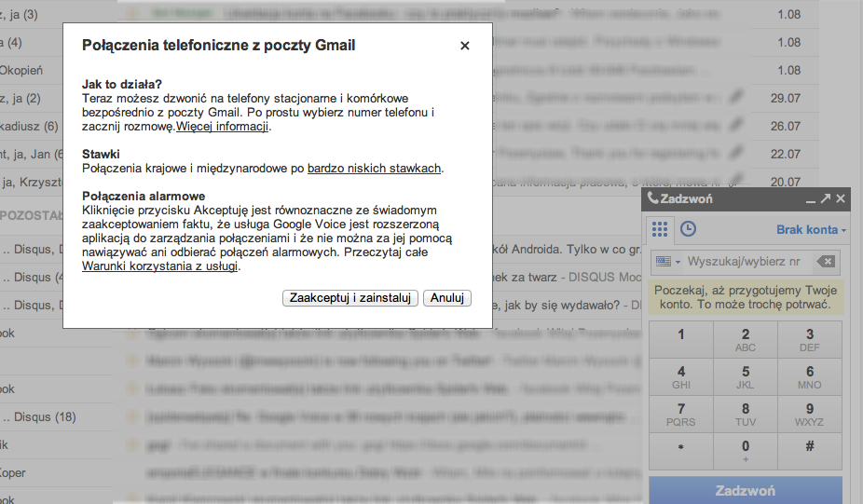
Task: Click the kadiusz (6) sidebar entry
Action: 30,127
